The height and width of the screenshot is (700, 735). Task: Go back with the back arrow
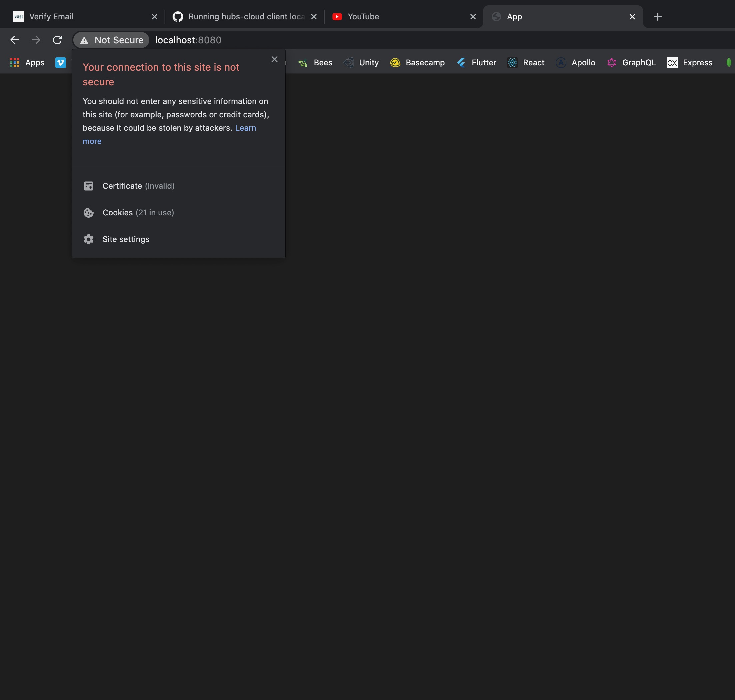click(15, 40)
